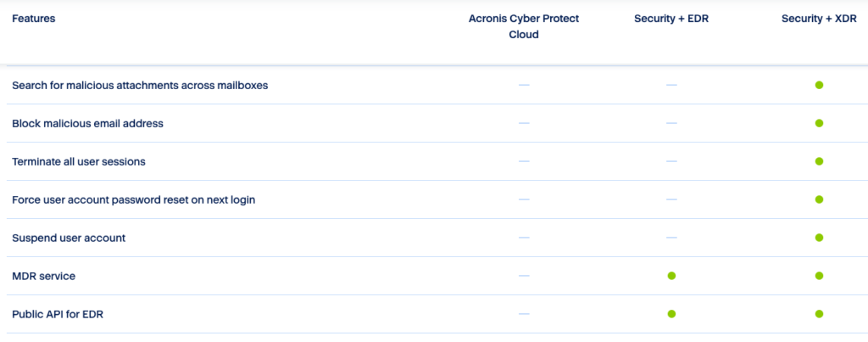The height and width of the screenshot is (342, 868).
Task: Click the Features column header
Action: [34, 19]
